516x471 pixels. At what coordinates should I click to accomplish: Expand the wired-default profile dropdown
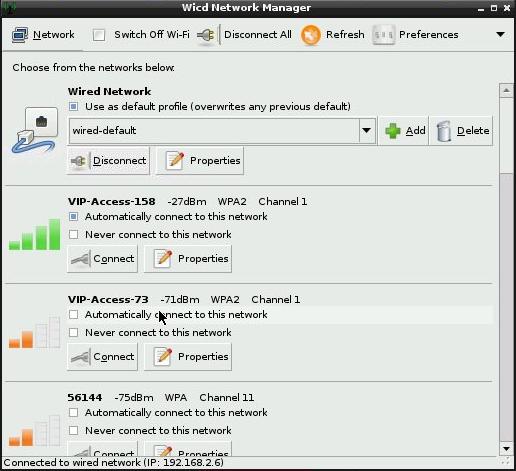tap(367, 130)
